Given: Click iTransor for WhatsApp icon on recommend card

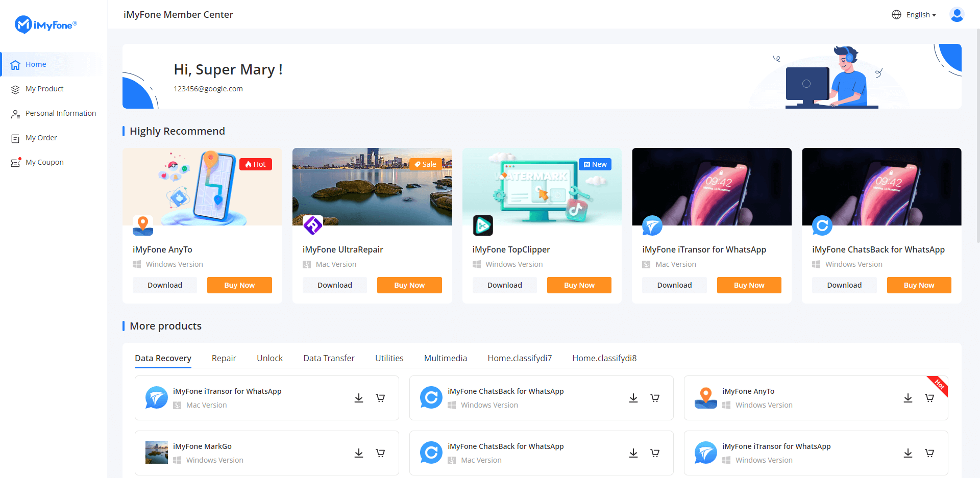Looking at the screenshot, I should tap(652, 225).
